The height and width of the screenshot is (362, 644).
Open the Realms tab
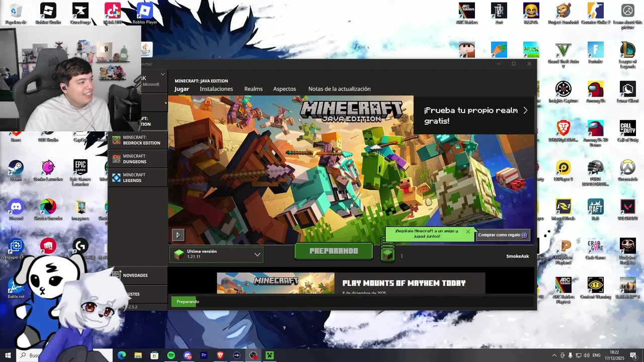[x=254, y=89]
